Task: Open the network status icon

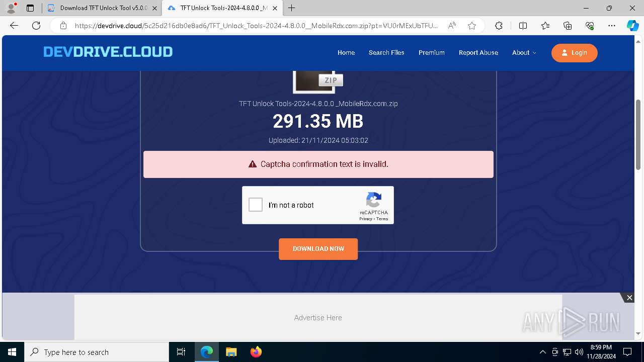Action: pyautogui.click(x=567, y=352)
